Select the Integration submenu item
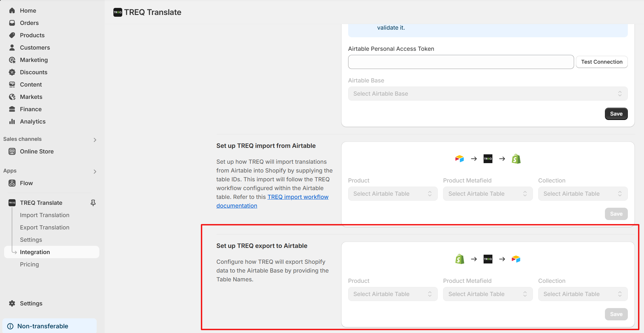Screen dimensions: 644x333 52,252
